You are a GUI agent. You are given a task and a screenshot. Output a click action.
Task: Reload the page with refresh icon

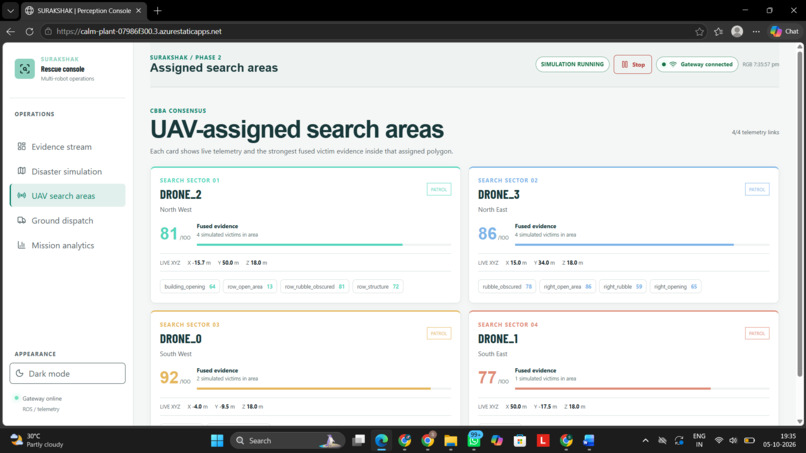tap(29, 31)
